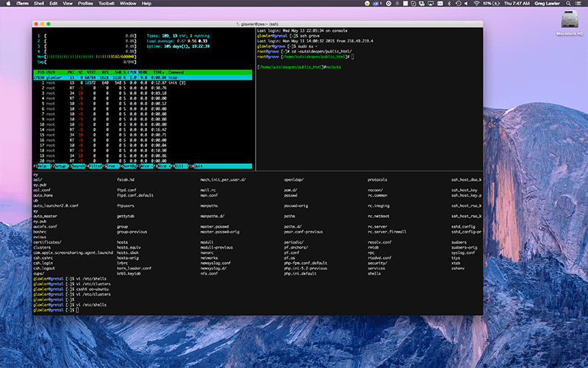This screenshot has width=588, height=368.
Task: Click the 'nfs.conf' file name
Action: (209, 274)
